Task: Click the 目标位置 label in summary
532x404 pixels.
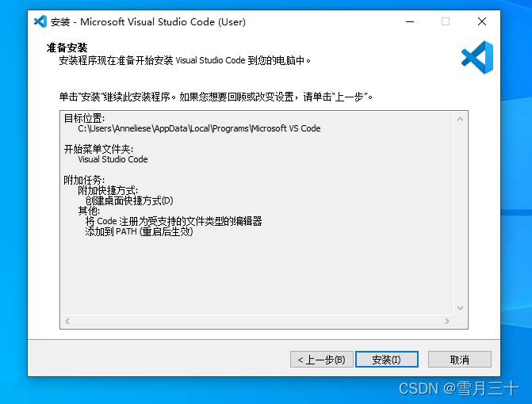Action: point(85,118)
